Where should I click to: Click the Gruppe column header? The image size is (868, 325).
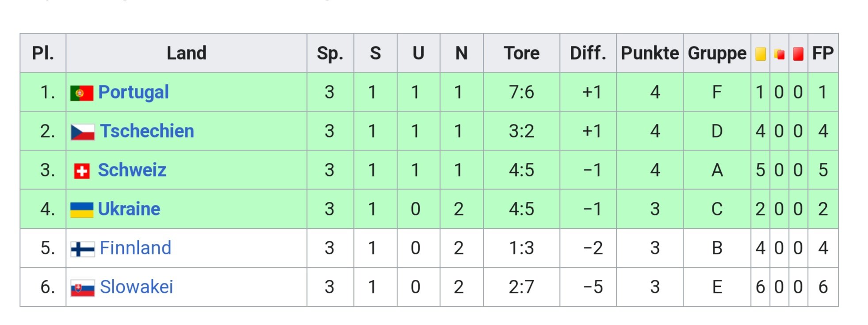tap(717, 54)
